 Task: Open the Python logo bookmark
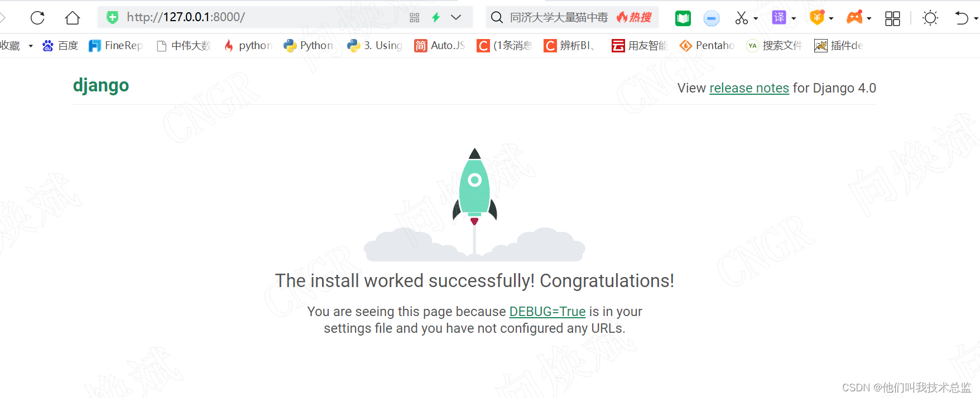pos(309,46)
